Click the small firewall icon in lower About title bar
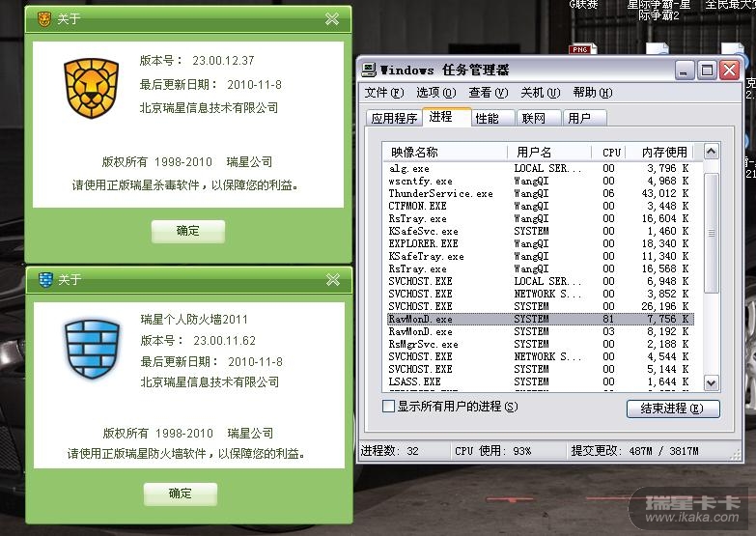 tap(45, 279)
